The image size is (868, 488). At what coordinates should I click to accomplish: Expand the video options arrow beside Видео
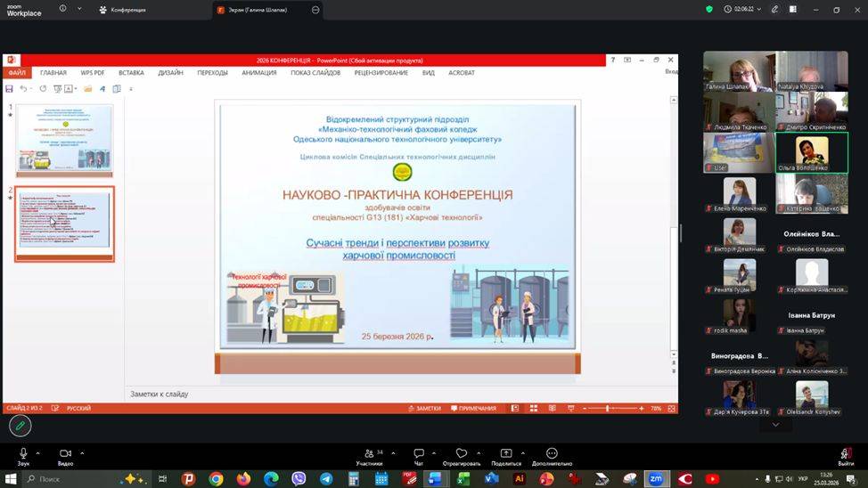(x=82, y=452)
